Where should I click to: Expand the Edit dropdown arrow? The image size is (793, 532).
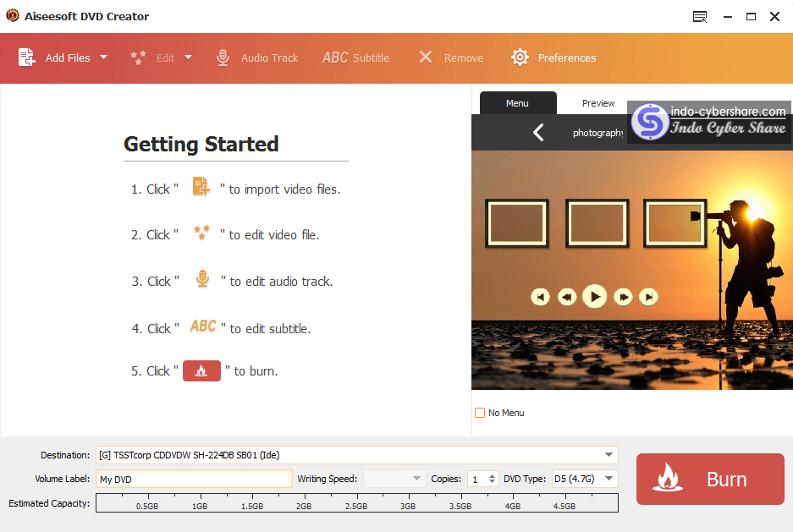(x=188, y=58)
